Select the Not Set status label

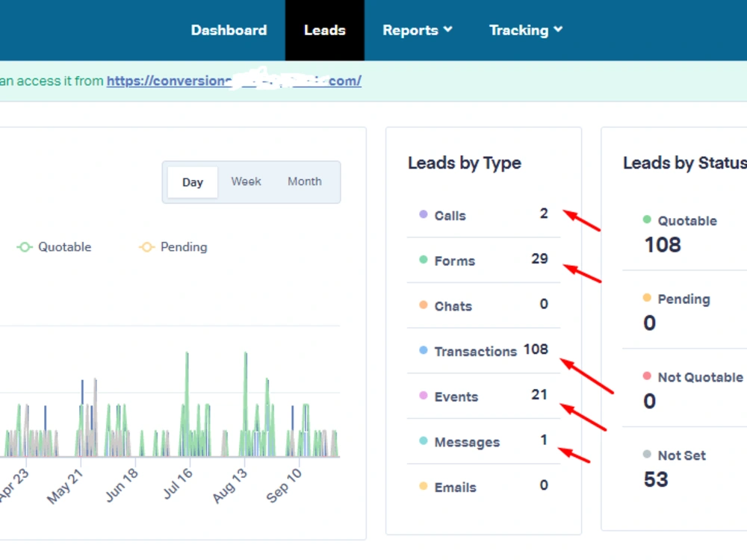click(682, 455)
